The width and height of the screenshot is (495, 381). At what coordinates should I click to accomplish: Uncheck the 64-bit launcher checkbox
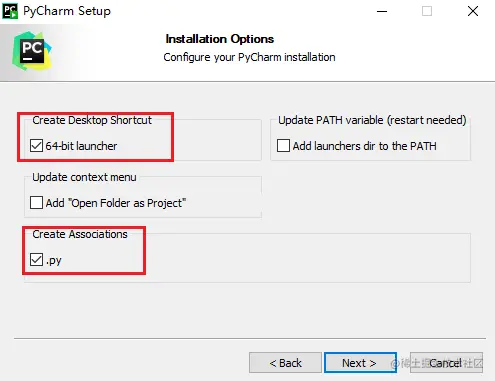point(36,146)
